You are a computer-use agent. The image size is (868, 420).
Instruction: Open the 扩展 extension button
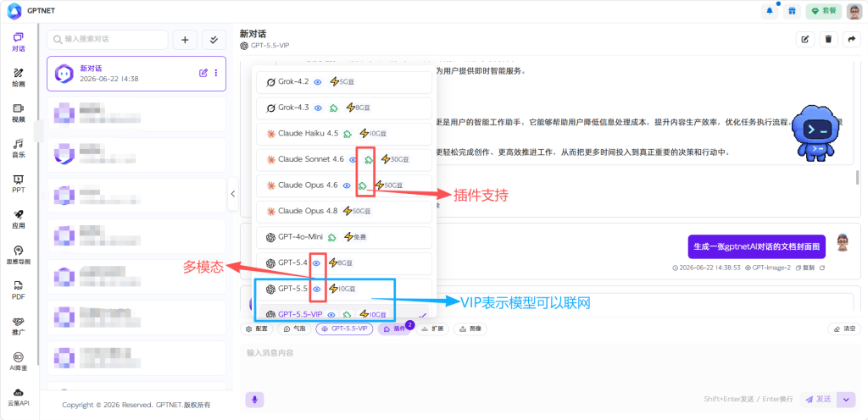[x=431, y=329]
